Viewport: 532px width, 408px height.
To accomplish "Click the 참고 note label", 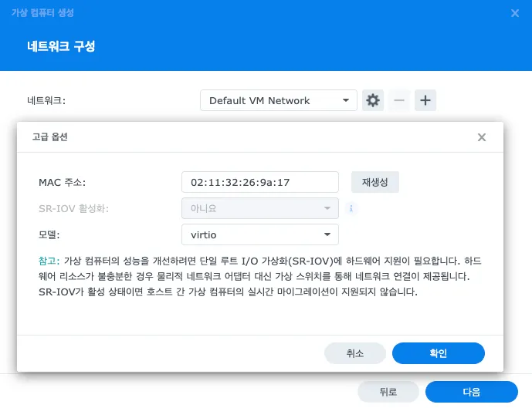I will click(x=49, y=261).
